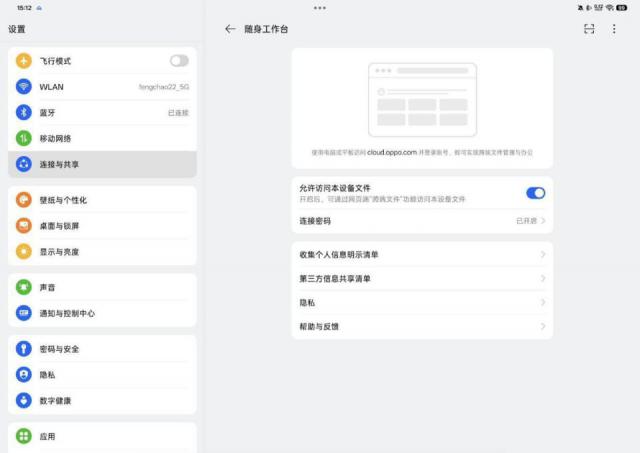640x453 pixels.
Task: Tap the back arrow beside 随身工作台
Action: [230, 29]
